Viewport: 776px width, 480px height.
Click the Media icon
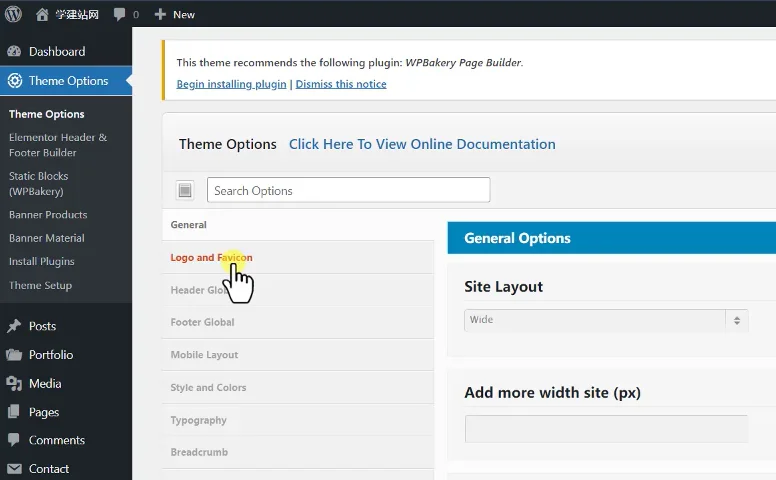[14, 384]
